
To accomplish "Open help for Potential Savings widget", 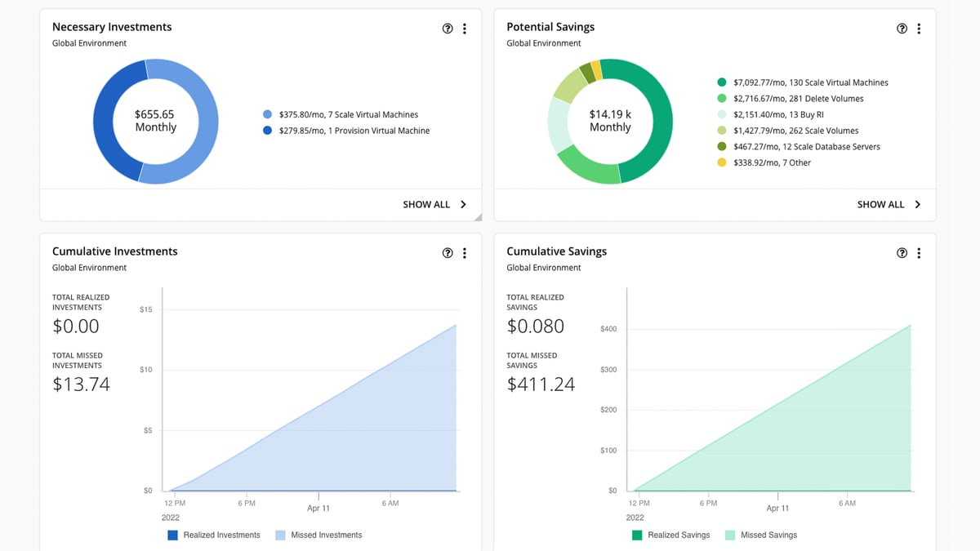I will pyautogui.click(x=902, y=29).
